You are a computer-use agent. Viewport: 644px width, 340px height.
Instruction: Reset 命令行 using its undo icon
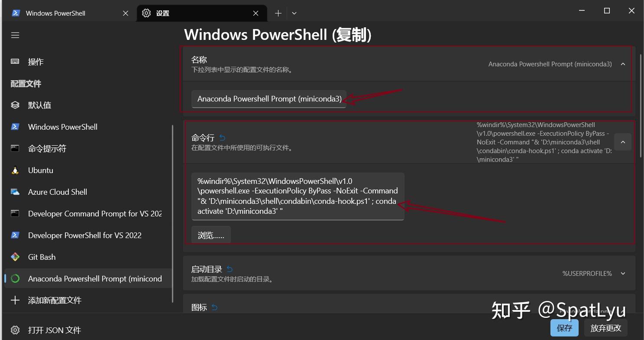[222, 137]
